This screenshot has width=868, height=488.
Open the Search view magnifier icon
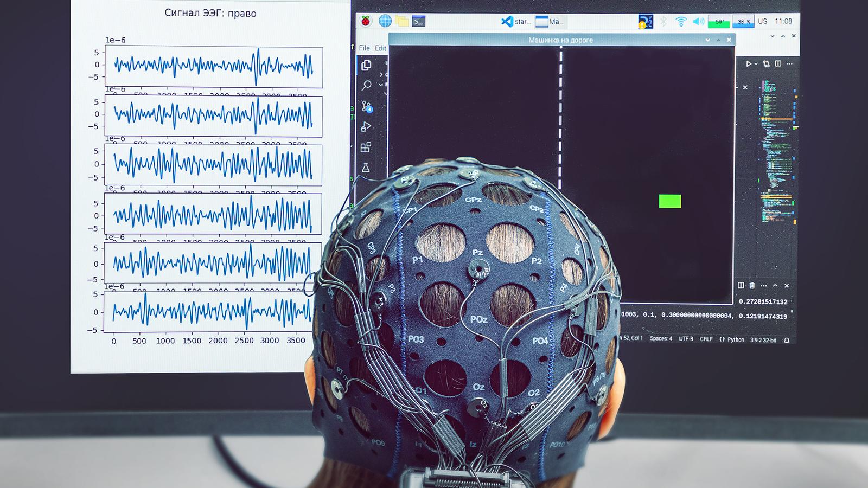pyautogui.click(x=367, y=85)
